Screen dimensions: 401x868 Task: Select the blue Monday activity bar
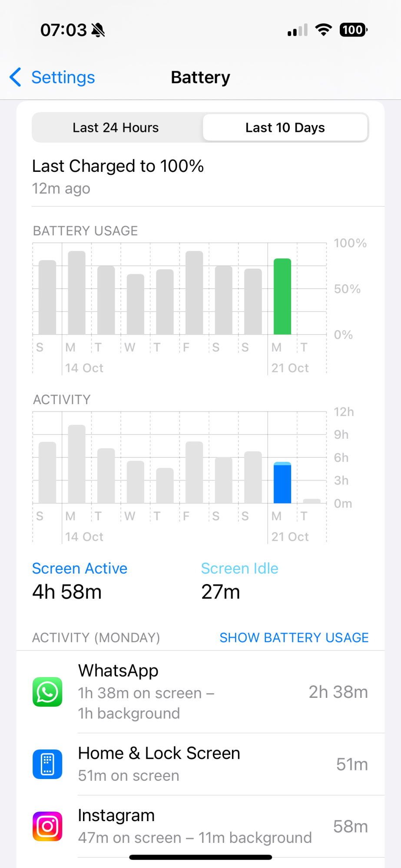282,483
